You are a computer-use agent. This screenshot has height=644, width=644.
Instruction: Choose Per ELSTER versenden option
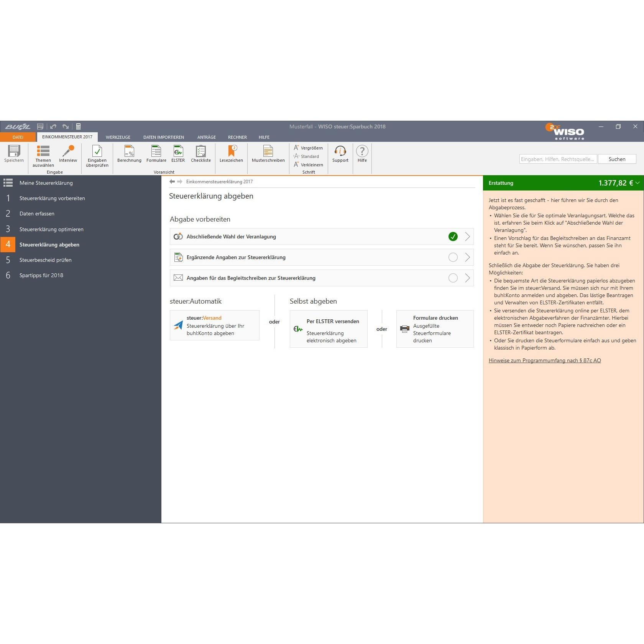(x=329, y=329)
